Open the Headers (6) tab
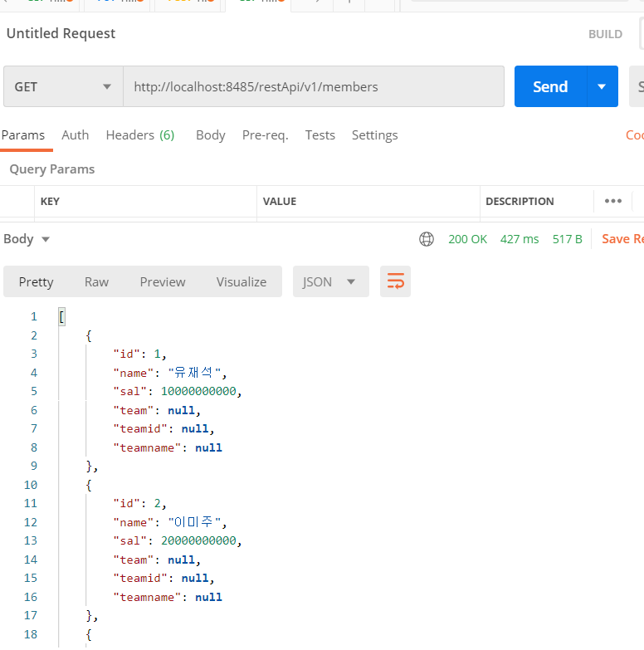The height and width of the screenshot is (650, 644). pyautogui.click(x=140, y=135)
